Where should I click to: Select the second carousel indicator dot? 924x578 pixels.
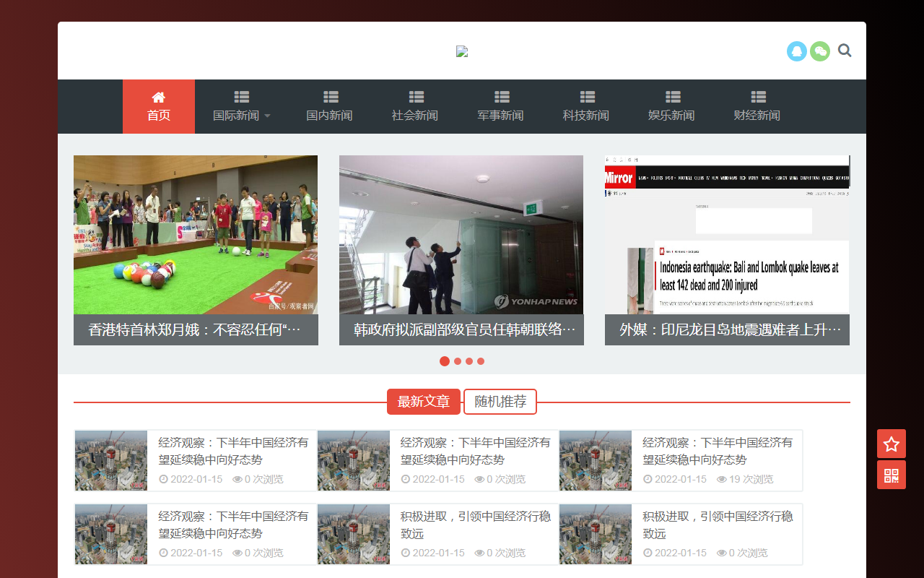tap(458, 361)
